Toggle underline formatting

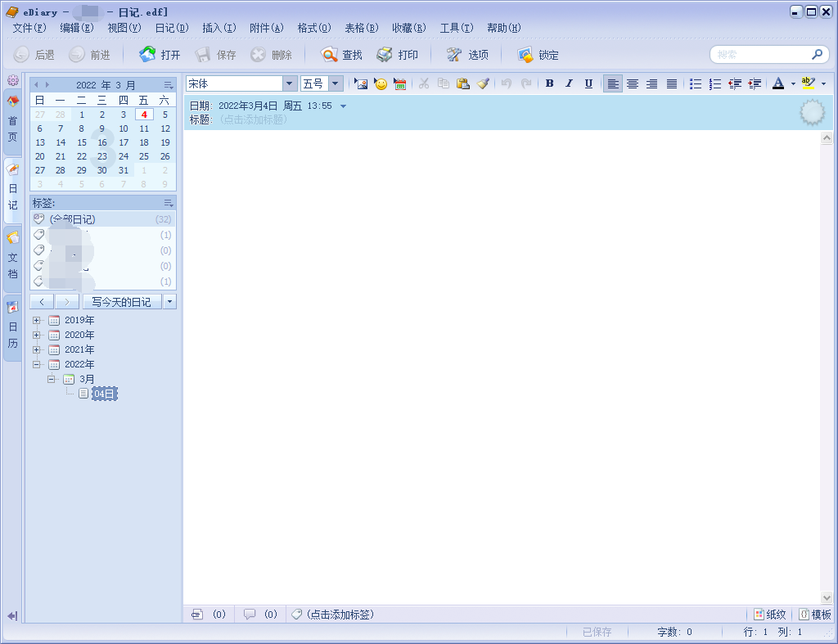tap(588, 83)
